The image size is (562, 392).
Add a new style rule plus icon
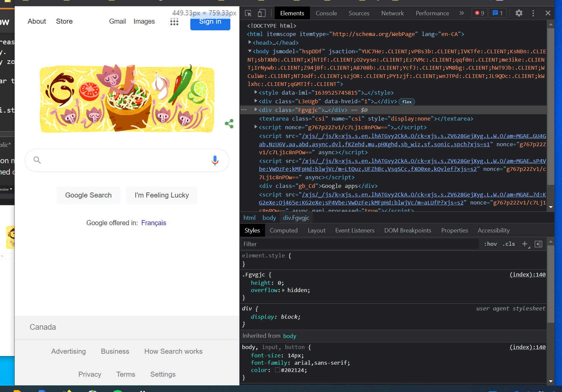pos(525,244)
